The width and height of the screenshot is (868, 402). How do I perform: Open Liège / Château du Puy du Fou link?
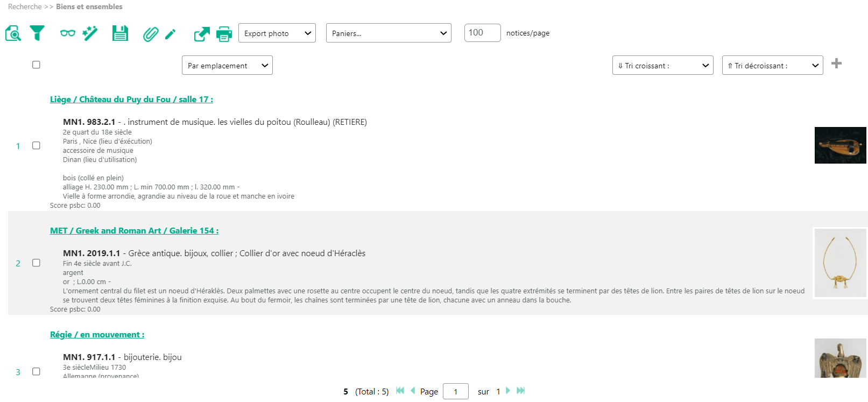click(x=131, y=100)
